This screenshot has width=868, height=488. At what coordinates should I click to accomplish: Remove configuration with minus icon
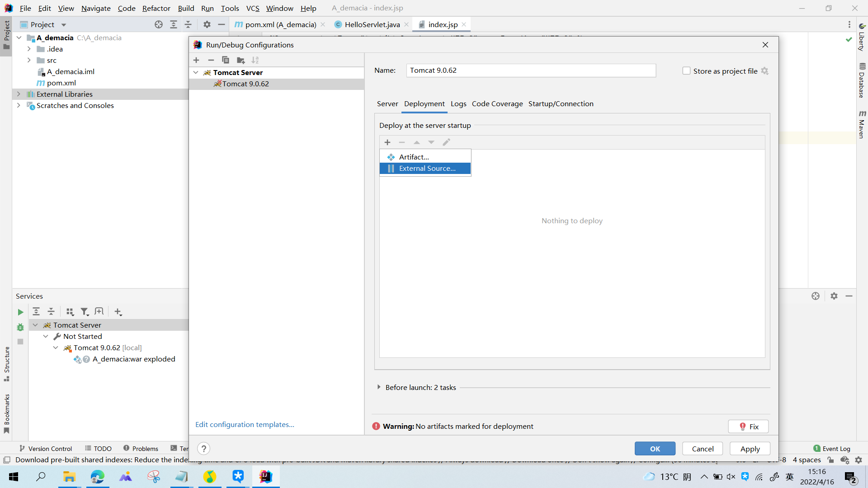[211, 60]
